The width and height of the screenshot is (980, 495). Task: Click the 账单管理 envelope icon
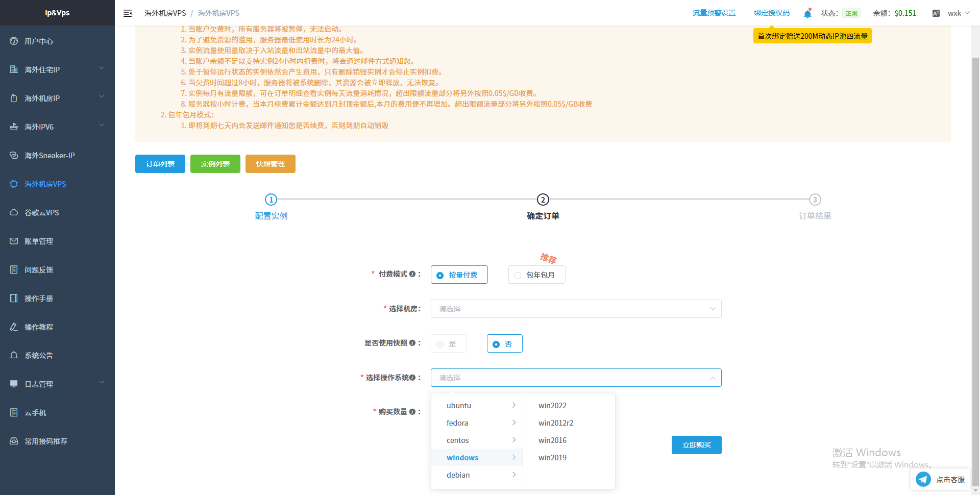(14, 241)
